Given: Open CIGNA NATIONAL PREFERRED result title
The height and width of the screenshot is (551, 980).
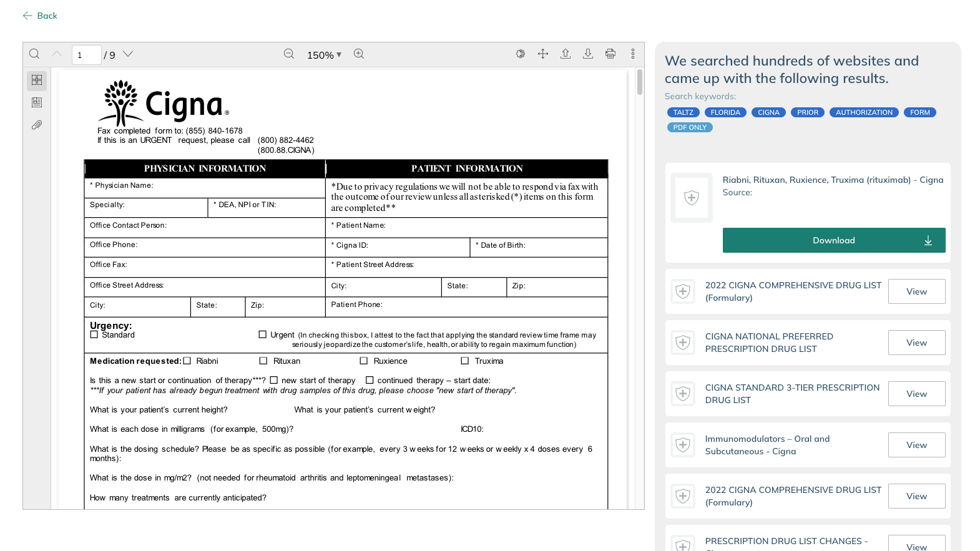Looking at the screenshot, I should point(769,343).
